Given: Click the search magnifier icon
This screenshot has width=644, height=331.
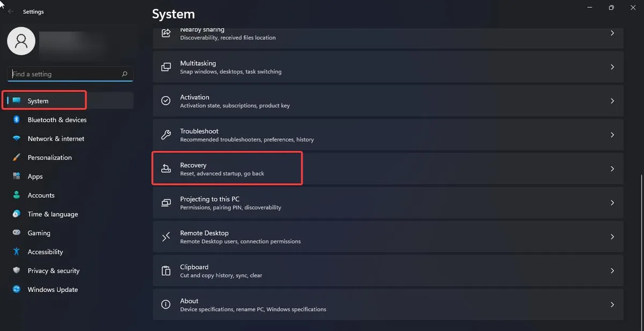Looking at the screenshot, I should (125, 74).
